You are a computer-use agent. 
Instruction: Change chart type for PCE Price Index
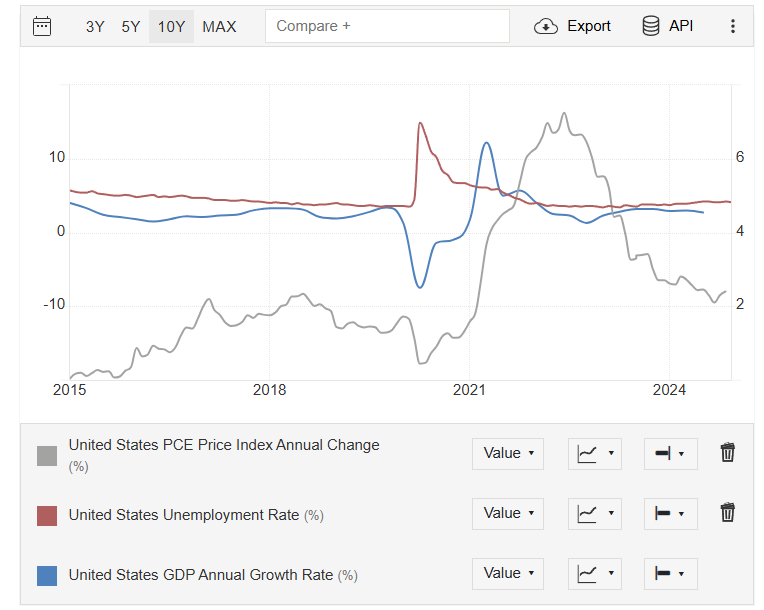click(594, 454)
